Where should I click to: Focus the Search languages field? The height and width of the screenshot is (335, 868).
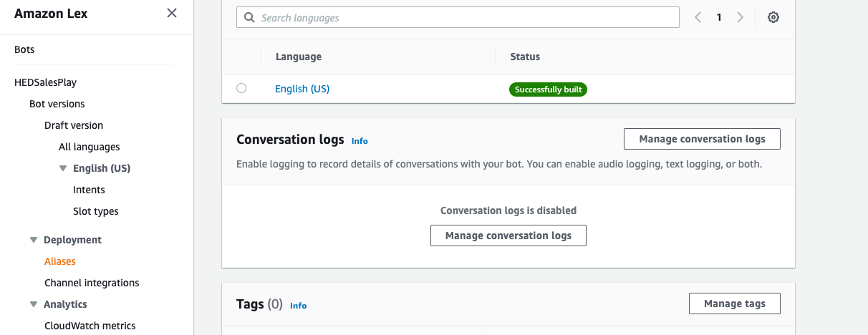tap(466, 17)
